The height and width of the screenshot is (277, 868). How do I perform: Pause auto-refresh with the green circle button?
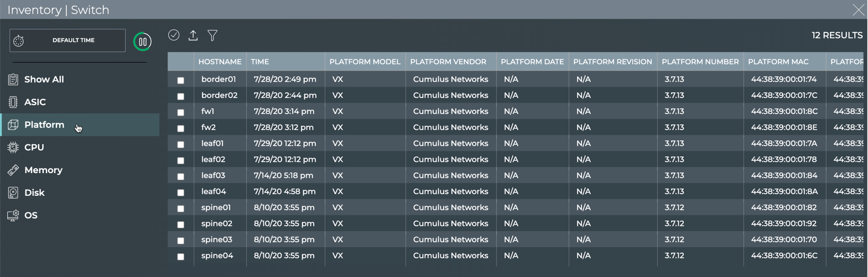[142, 41]
